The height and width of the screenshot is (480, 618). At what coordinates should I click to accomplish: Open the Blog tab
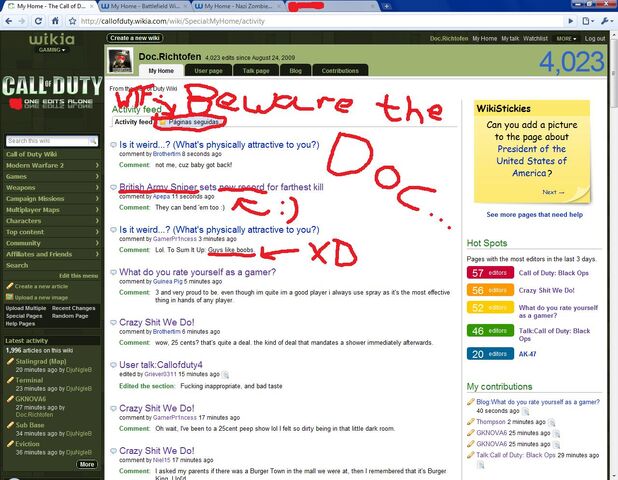coord(296,71)
